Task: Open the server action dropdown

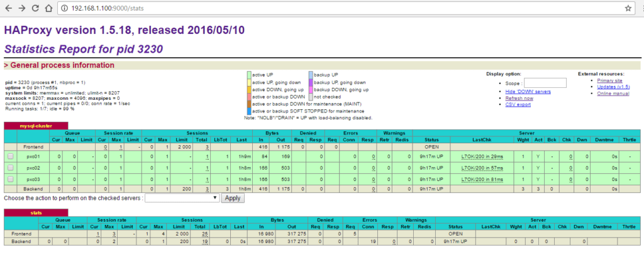Action: (182, 197)
